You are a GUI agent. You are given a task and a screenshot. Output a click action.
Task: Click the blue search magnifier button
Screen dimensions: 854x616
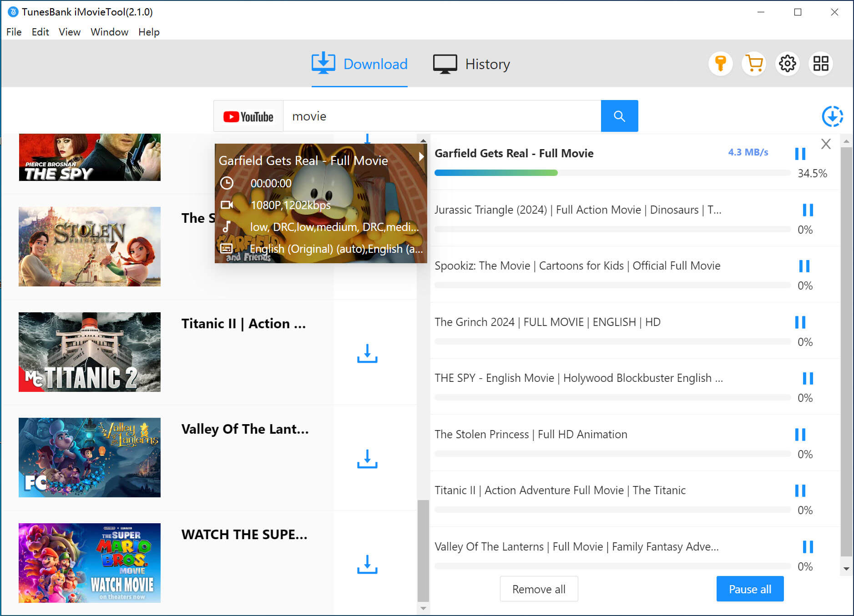point(619,116)
